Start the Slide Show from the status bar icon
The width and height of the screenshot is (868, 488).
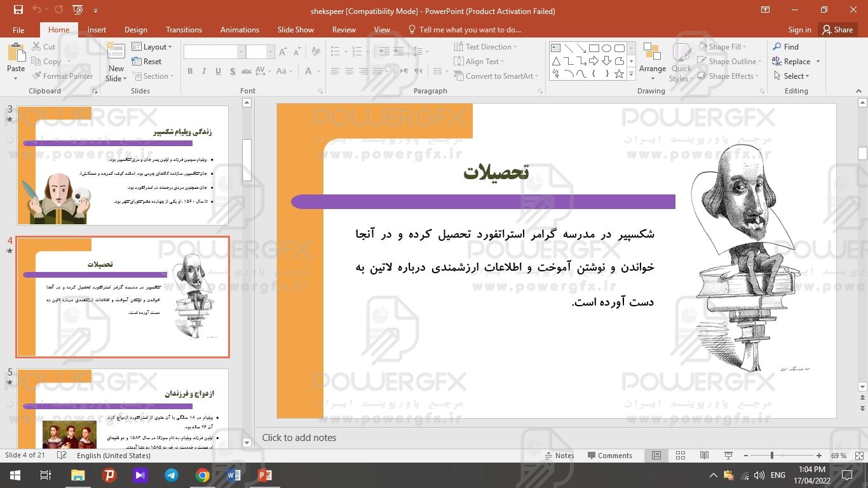click(x=728, y=456)
